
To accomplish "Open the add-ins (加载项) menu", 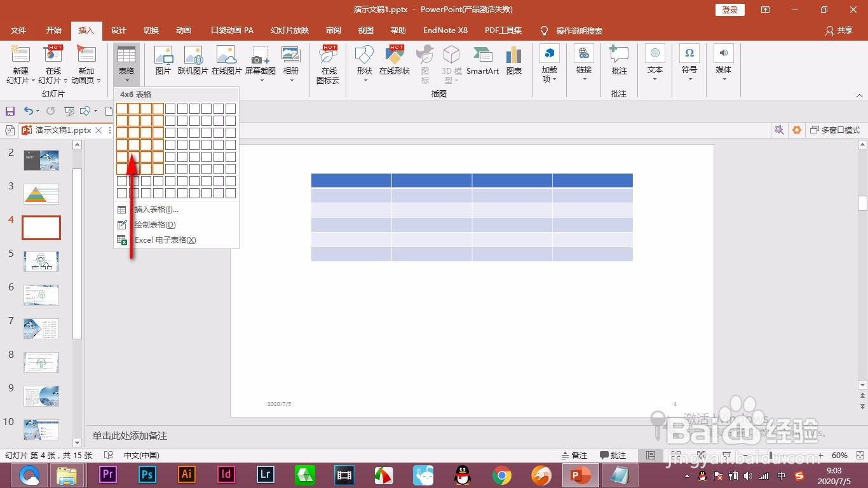I will (x=550, y=64).
